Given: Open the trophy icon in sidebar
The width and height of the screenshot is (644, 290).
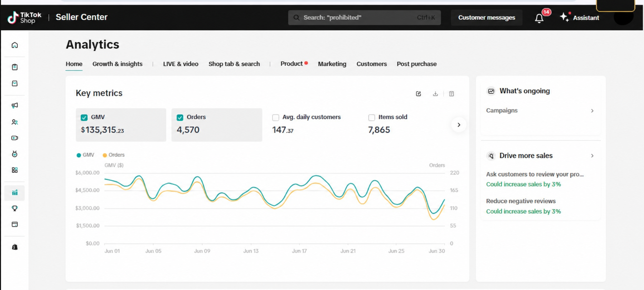Looking at the screenshot, I should click(x=14, y=208).
